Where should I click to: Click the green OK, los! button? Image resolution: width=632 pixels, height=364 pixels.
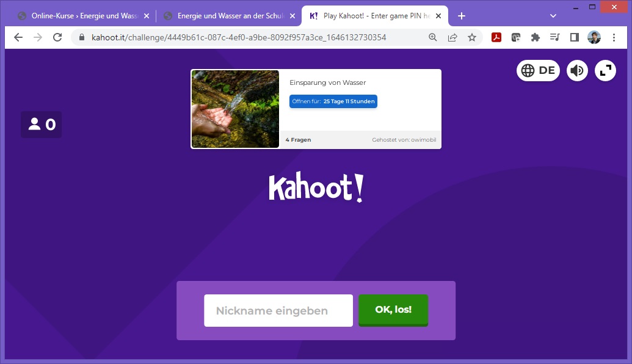(393, 310)
